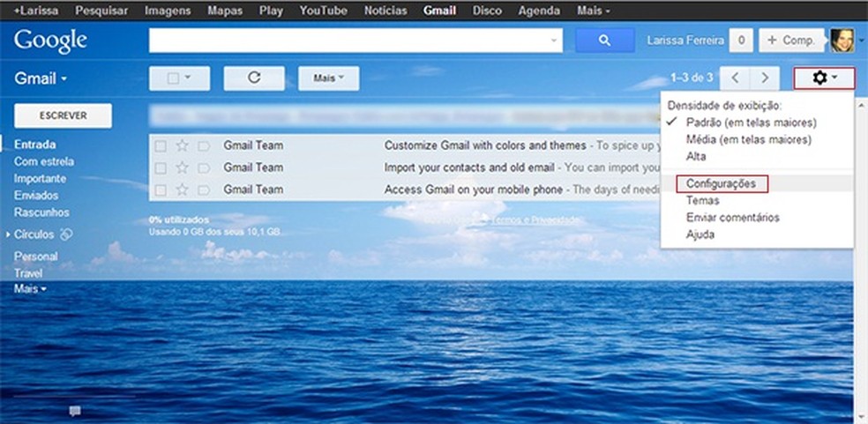Mark 'Access Gmail on your mobile' important
The width and height of the screenshot is (868, 424).
point(204,190)
